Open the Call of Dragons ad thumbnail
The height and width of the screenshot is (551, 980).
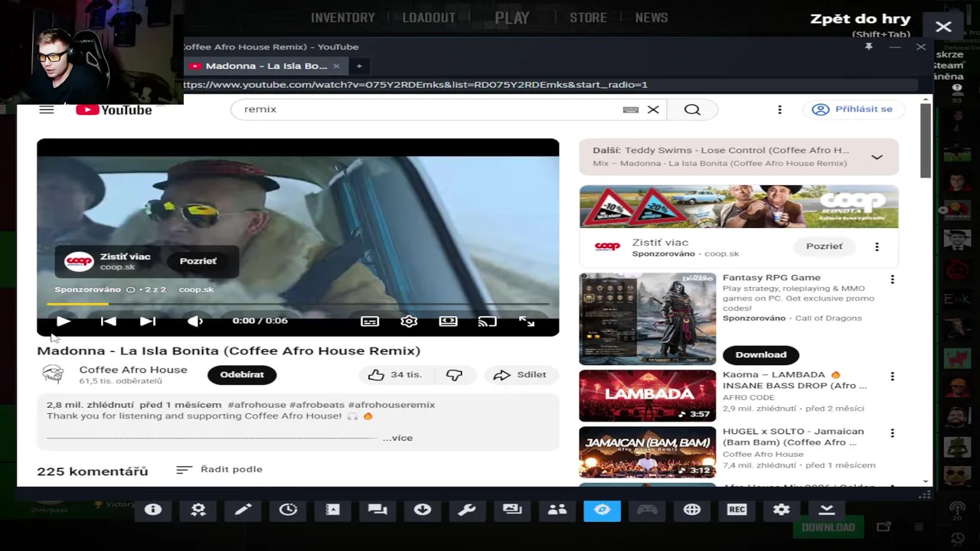coord(647,318)
